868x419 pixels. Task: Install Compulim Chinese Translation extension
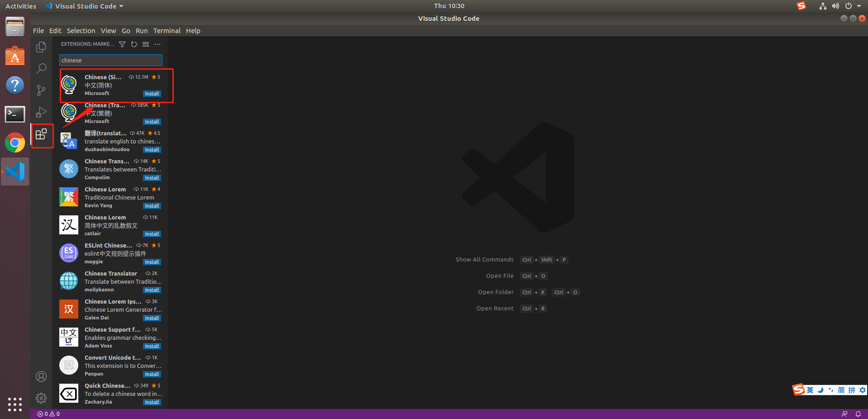152,178
